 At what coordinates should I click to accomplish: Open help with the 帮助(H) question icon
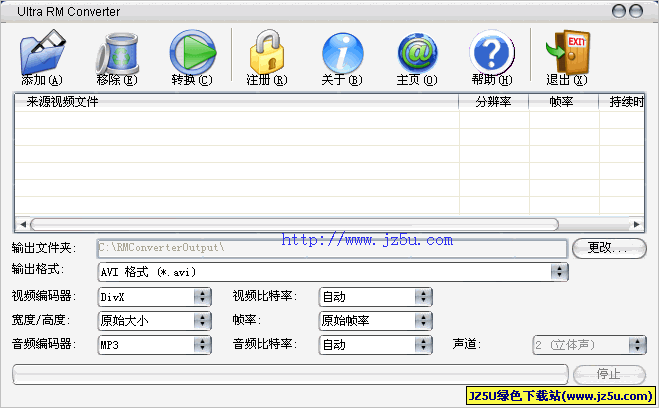point(492,53)
